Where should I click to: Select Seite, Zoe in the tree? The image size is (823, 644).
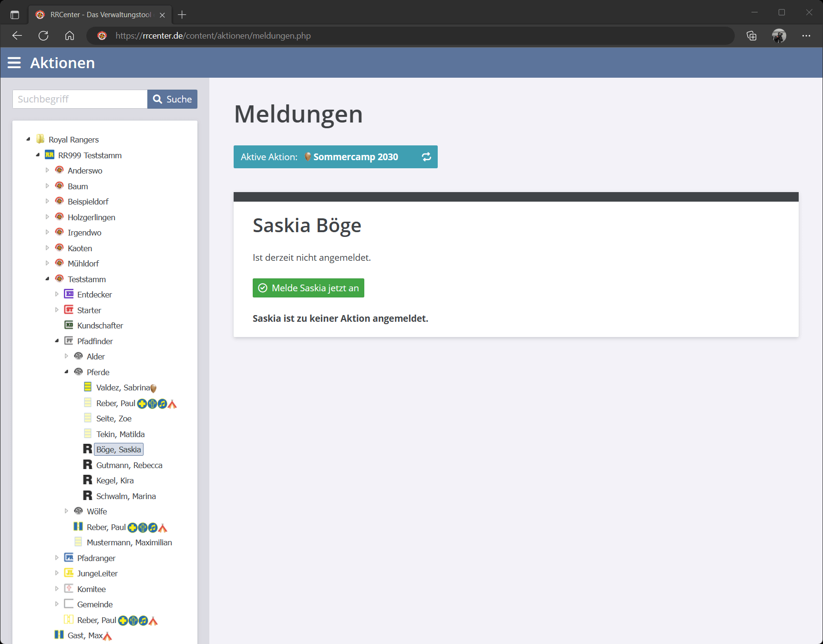[x=114, y=419]
